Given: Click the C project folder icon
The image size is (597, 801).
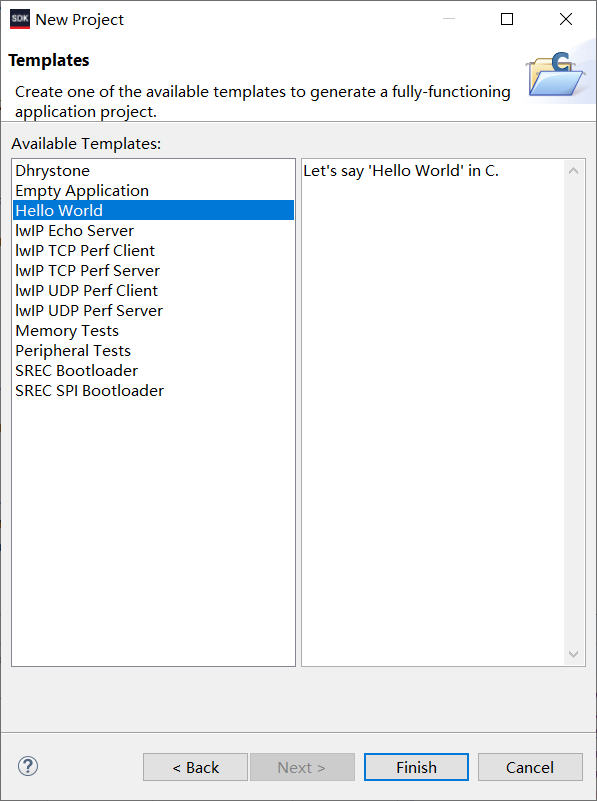Looking at the screenshot, I should point(556,75).
